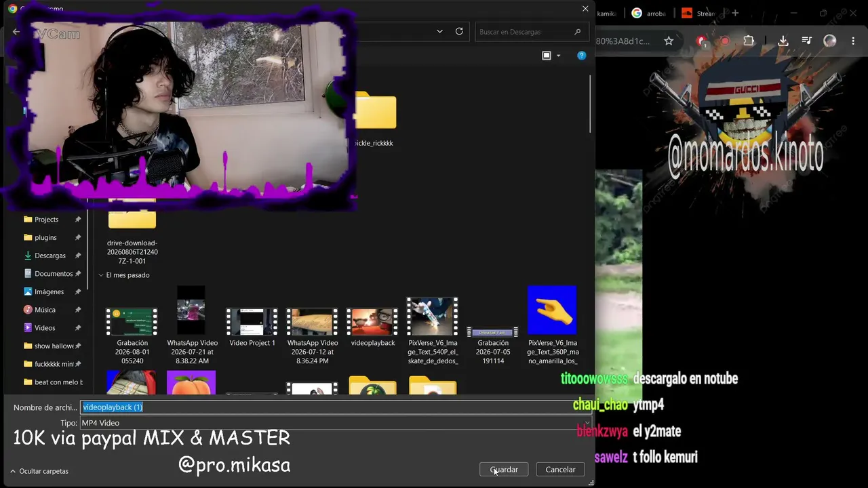Close the save dialog with the X
This screenshot has height=488, width=868.
pyautogui.click(x=585, y=9)
